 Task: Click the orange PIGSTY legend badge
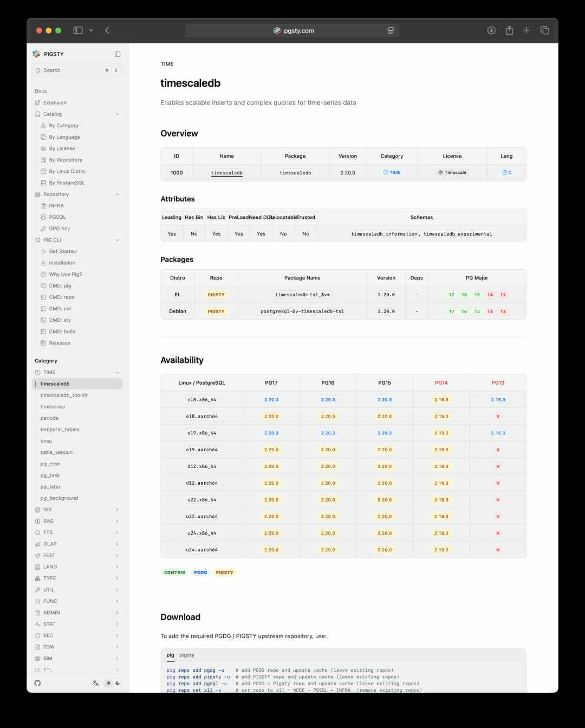(x=224, y=573)
